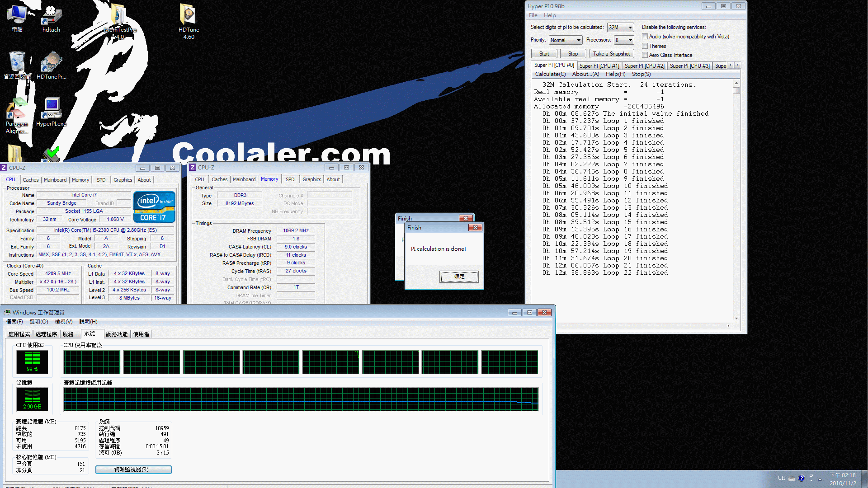Launch the HyperPI.exe desktop shortcut
Screen dimensions: 868x488
(51, 112)
